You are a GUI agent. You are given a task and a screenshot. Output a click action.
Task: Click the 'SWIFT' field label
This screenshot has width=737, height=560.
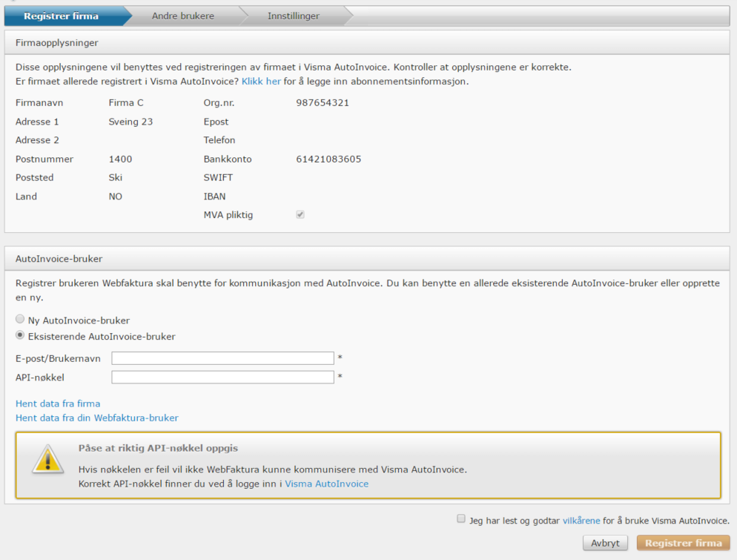[218, 178]
